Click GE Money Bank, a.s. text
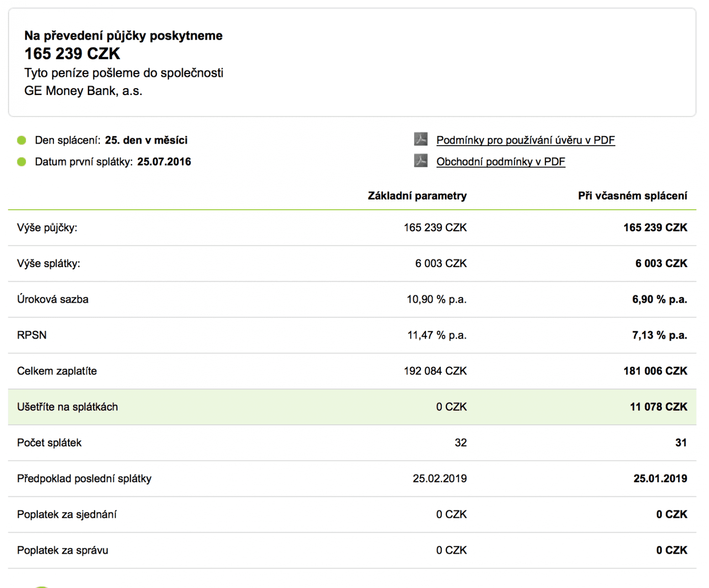The width and height of the screenshot is (709, 588). click(83, 91)
